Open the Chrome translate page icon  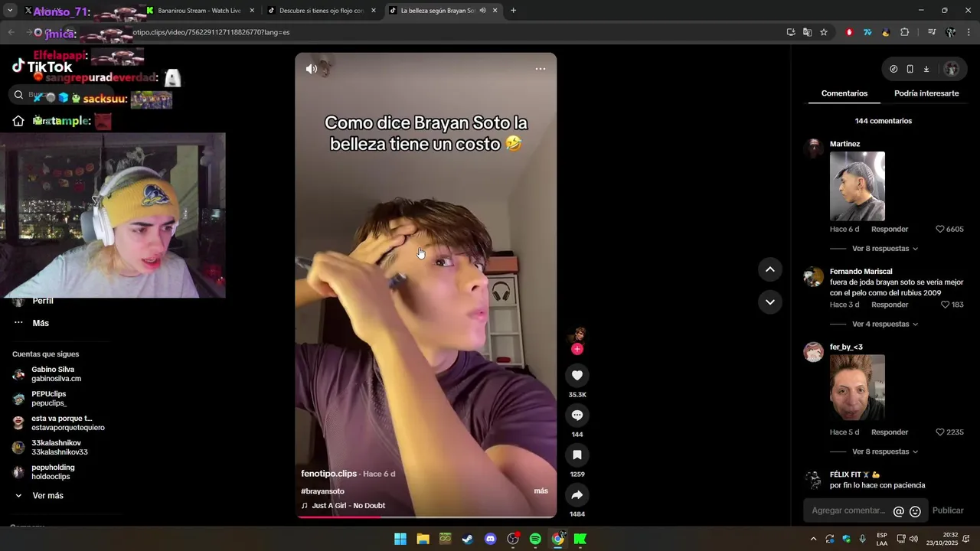point(807,32)
